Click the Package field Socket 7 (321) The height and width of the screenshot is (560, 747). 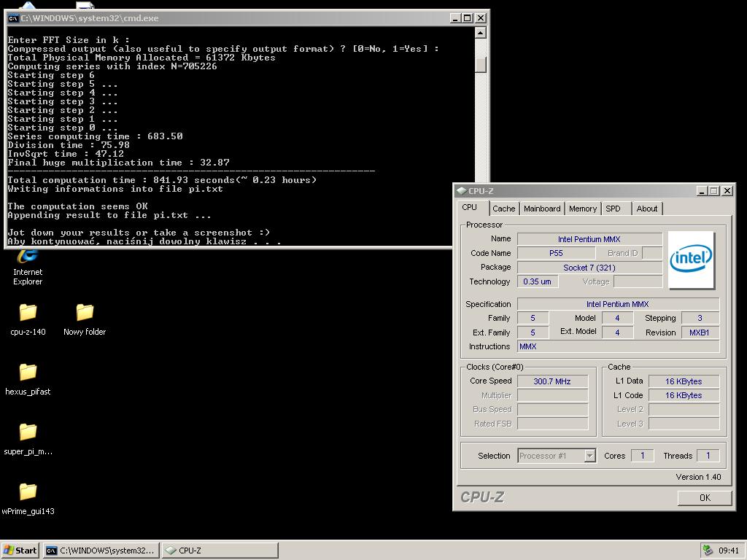(x=589, y=268)
